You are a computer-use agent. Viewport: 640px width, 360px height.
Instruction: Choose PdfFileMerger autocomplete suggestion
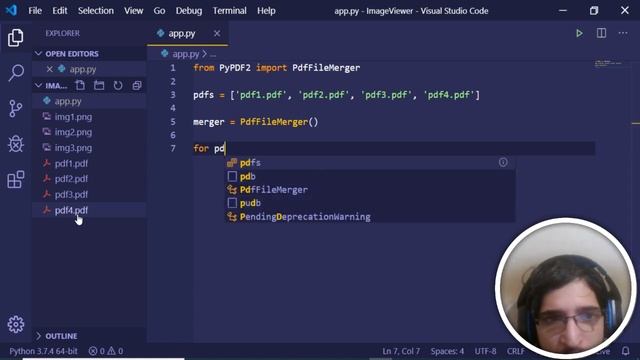click(370, 190)
